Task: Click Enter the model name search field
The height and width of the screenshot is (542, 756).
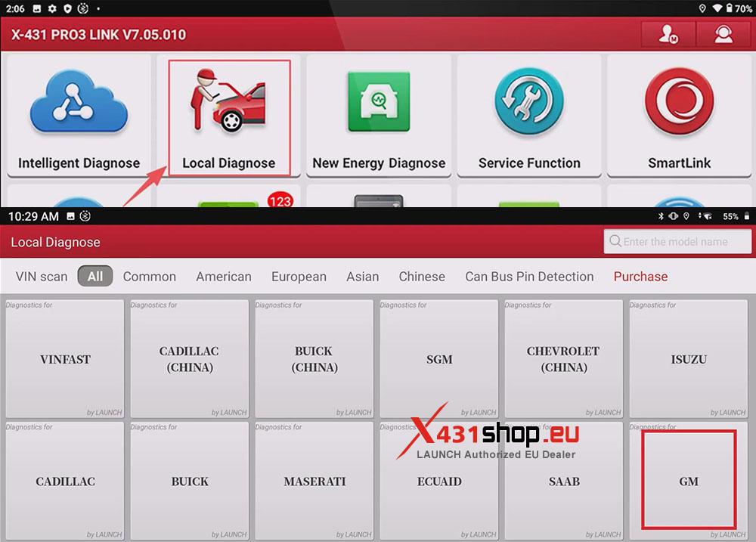Action: point(677,241)
